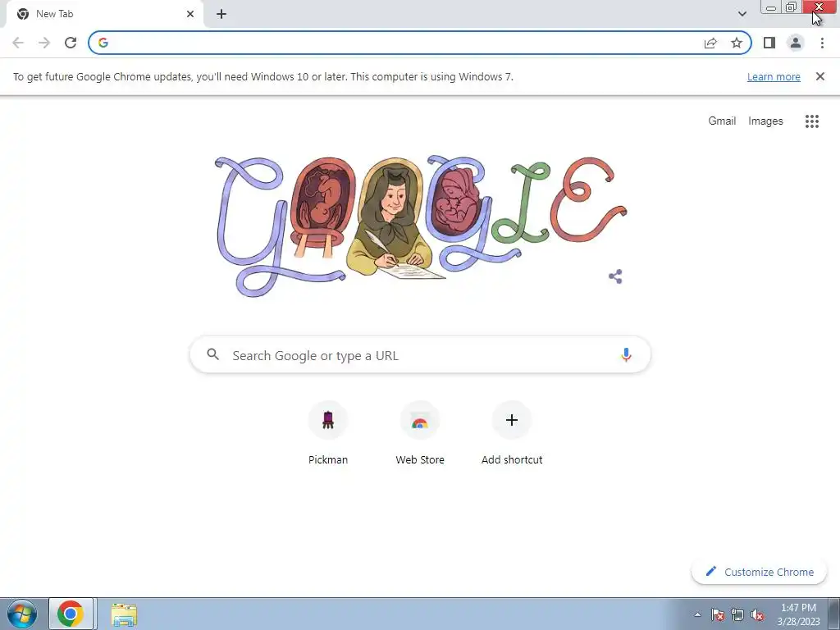This screenshot has width=840, height=630.
Task: Open Windows Explorer from taskbar
Action: (x=125, y=614)
